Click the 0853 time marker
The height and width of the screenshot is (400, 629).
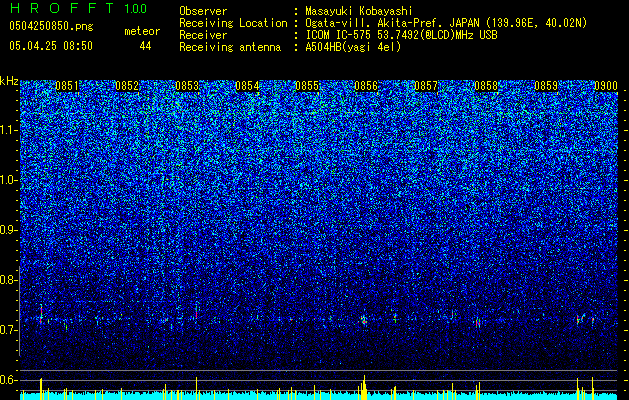coord(187,86)
